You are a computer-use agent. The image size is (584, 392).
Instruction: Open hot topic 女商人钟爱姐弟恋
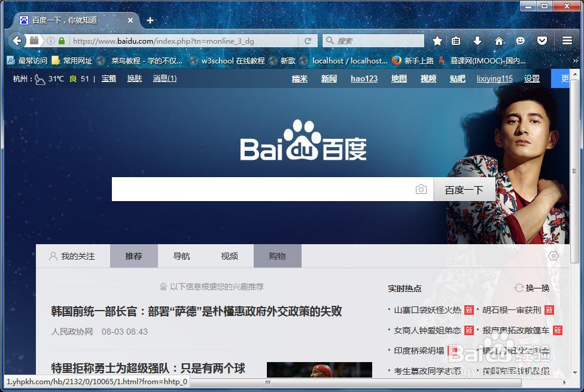click(x=428, y=330)
